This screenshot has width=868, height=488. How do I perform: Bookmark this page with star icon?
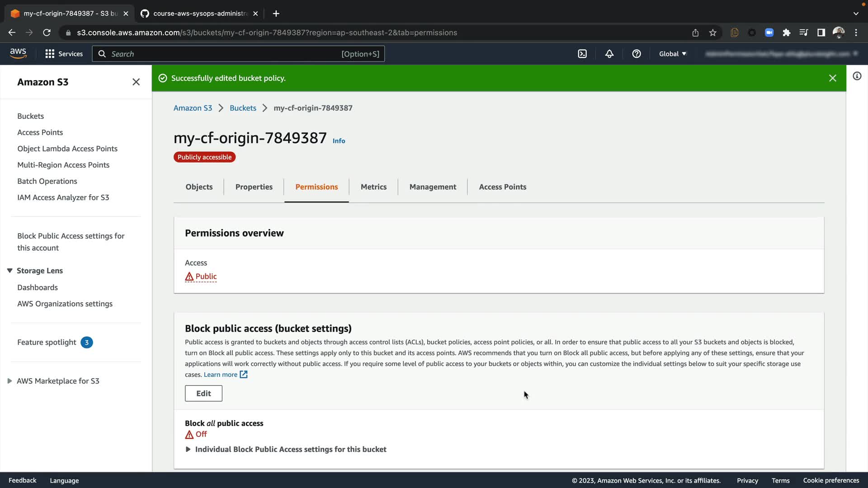coord(713,33)
